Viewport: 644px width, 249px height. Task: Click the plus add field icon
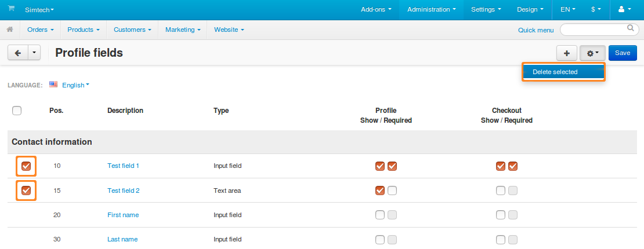pyautogui.click(x=567, y=53)
